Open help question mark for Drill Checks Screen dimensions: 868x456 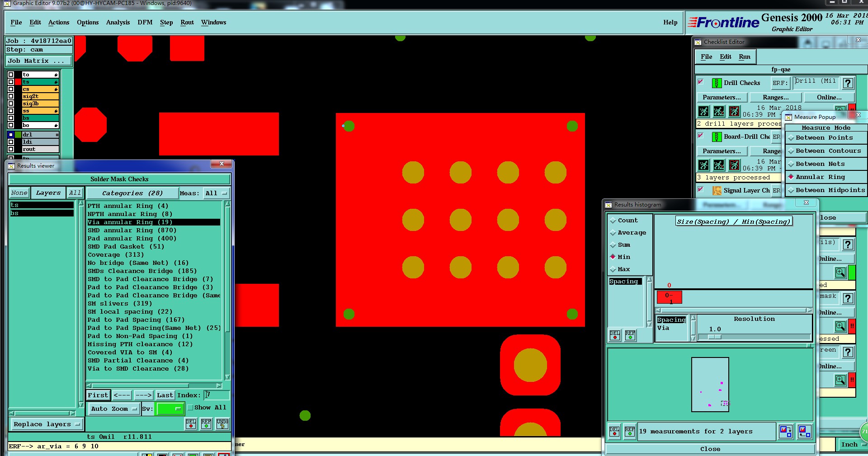[x=848, y=83]
